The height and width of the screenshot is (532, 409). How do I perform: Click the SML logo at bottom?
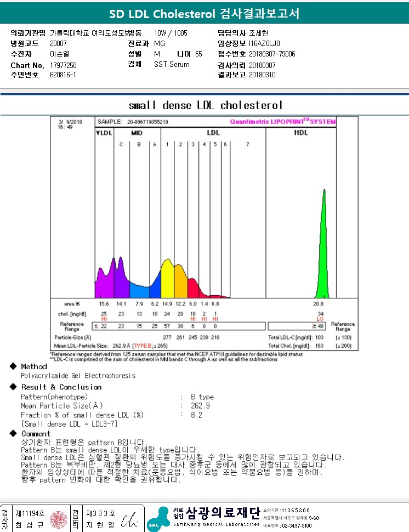tap(158, 519)
